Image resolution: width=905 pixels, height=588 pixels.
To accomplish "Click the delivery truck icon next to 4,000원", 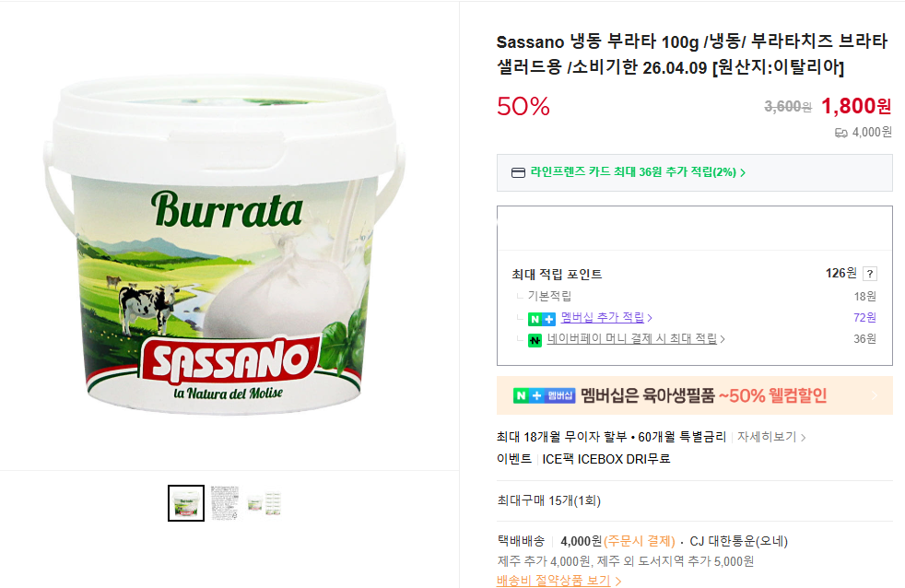I will click(x=840, y=133).
